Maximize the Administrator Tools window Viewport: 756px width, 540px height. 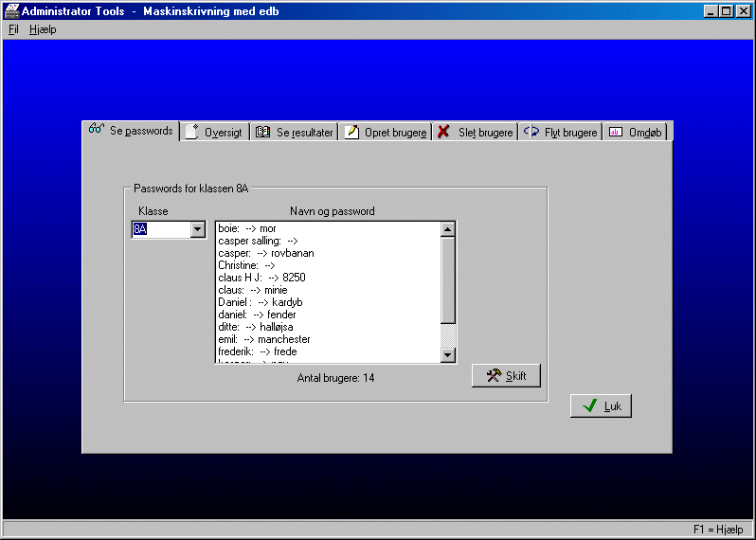[726, 11]
